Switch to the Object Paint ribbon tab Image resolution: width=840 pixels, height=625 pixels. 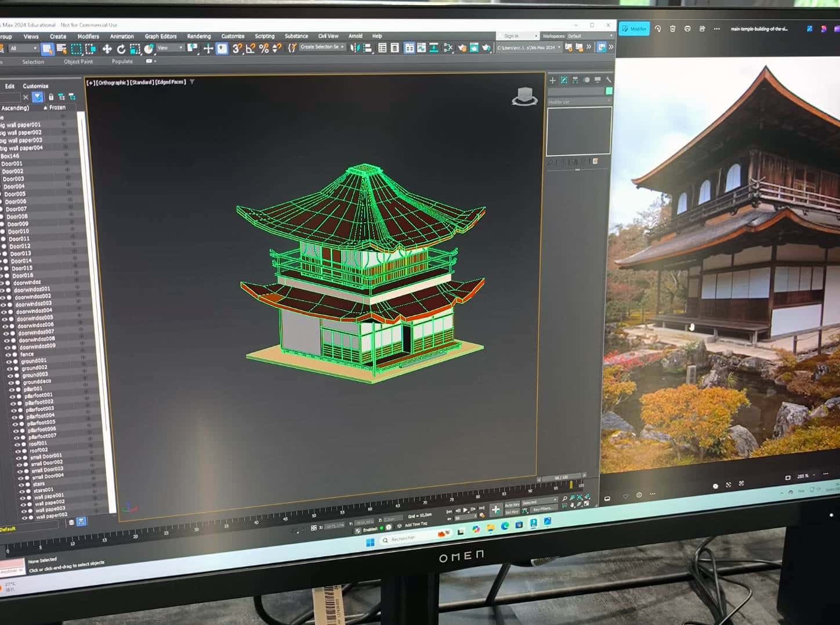(78, 62)
